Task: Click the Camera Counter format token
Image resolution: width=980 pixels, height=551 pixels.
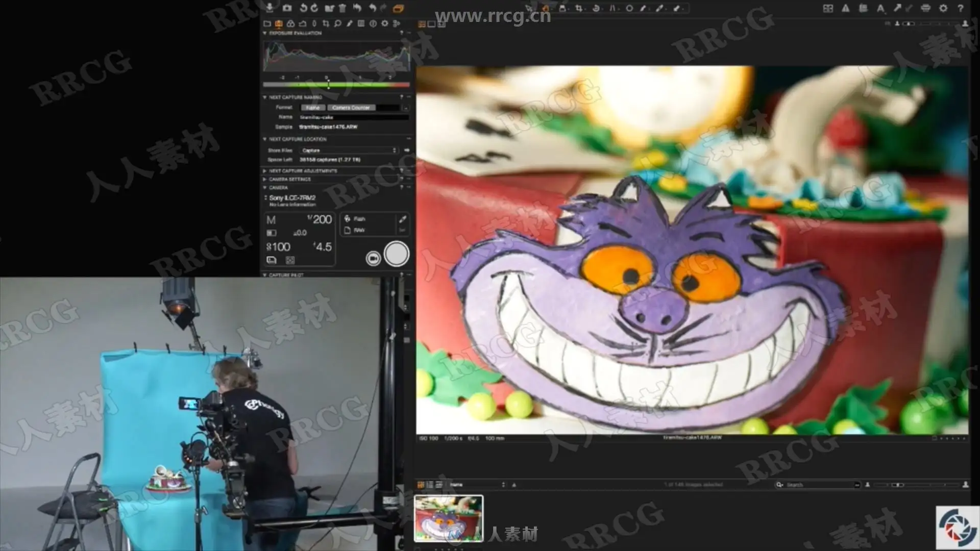Action: pos(351,108)
